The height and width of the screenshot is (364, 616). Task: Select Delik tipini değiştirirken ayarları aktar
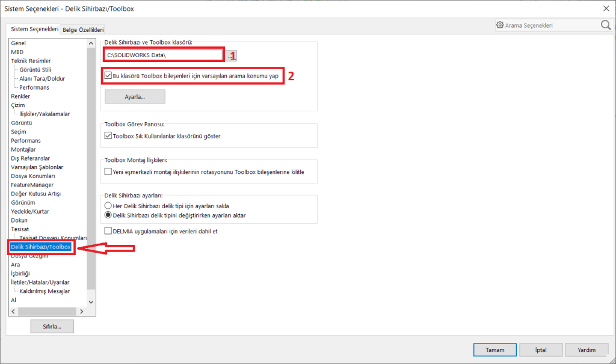point(108,215)
